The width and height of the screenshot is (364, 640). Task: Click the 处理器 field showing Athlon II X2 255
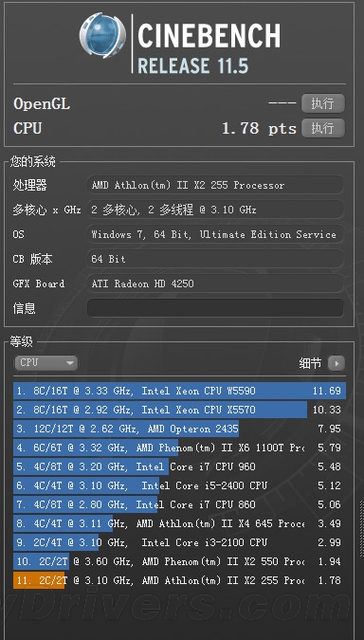pyautogui.click(x=215, y=185)
